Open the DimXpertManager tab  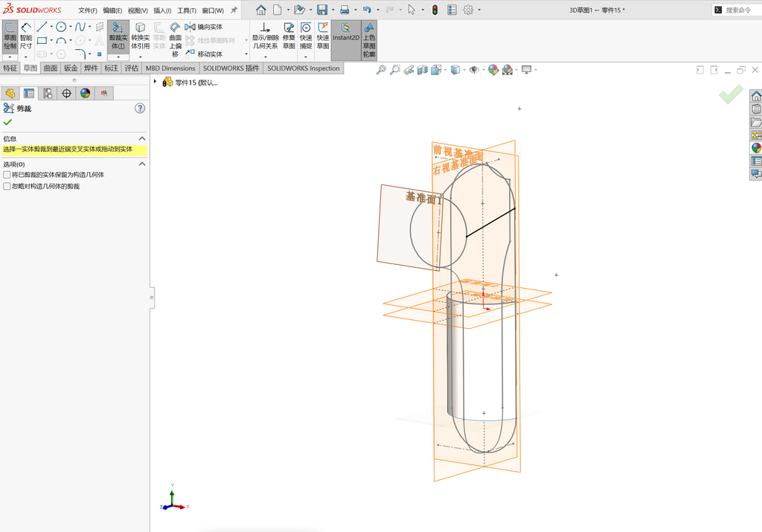(x=66, y=93)
